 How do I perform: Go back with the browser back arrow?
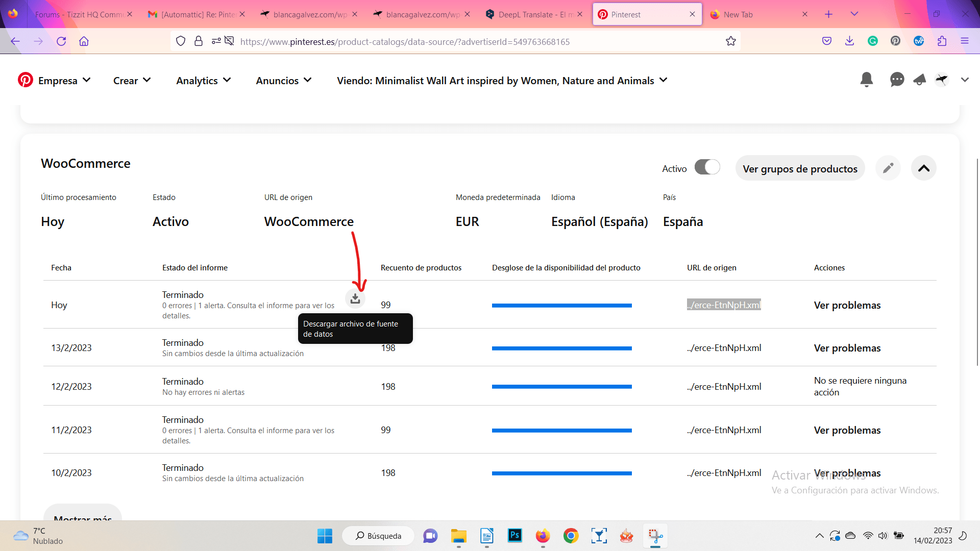tap(15, 41)
